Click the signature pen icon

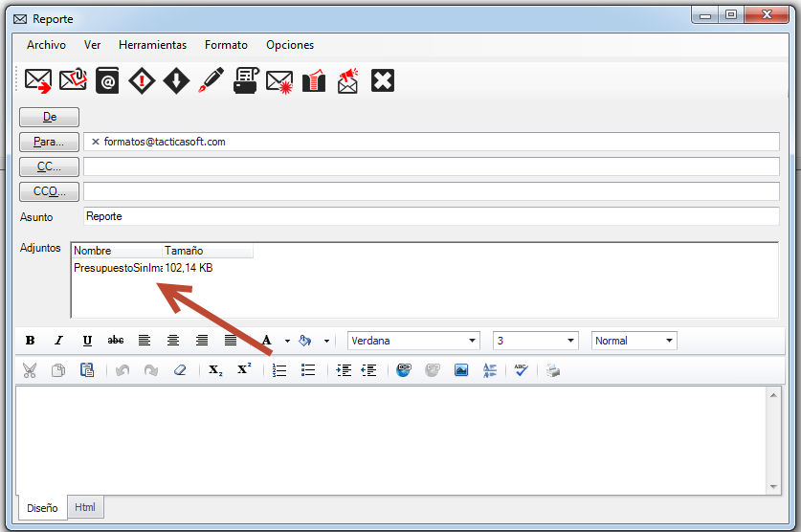[211, 80]
